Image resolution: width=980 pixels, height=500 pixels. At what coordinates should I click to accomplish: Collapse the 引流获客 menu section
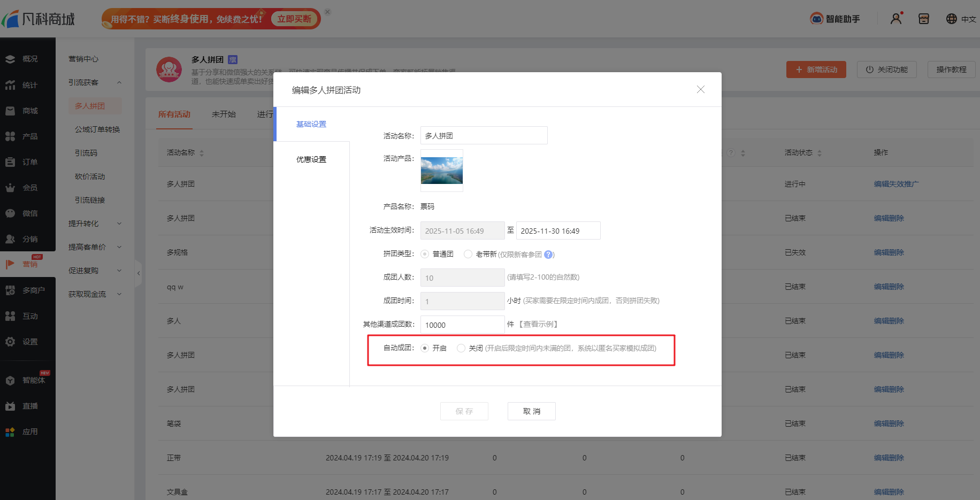pyautogui.click(x=119, y=82)
